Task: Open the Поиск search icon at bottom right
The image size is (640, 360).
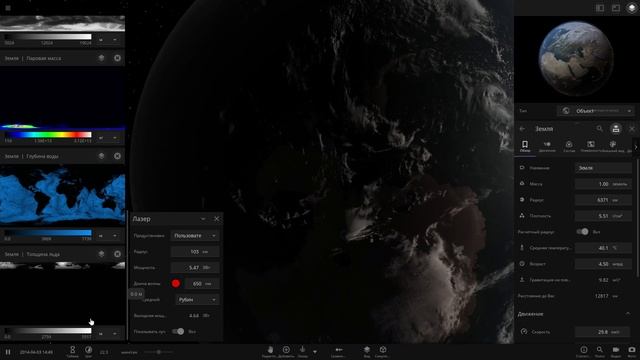Action: pyautogui.click(x=600, y=351)
